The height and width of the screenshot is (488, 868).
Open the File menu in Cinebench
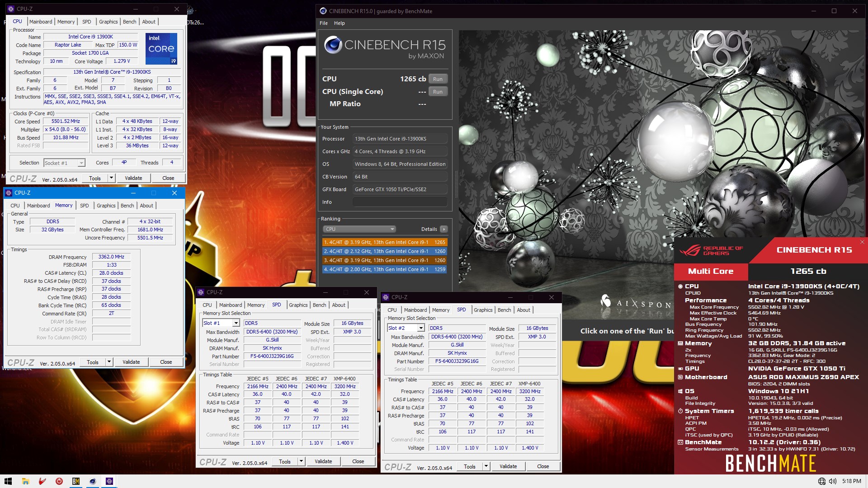coord(324,23)
